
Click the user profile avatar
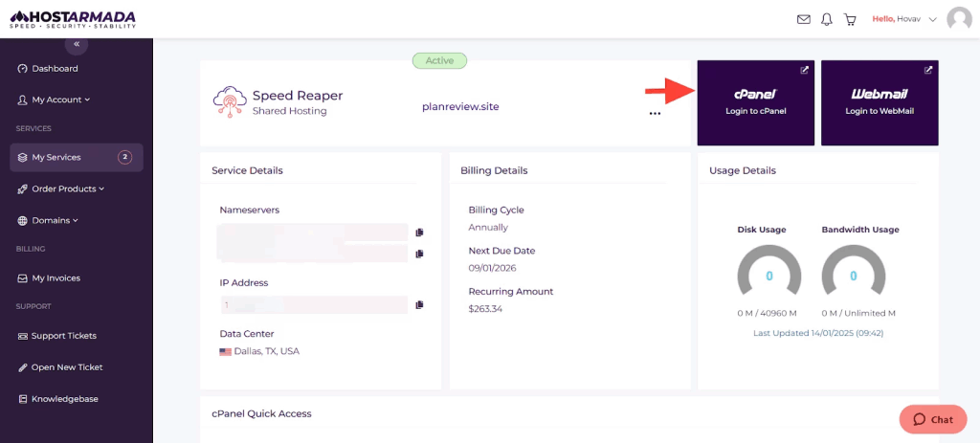click(959, 19)
